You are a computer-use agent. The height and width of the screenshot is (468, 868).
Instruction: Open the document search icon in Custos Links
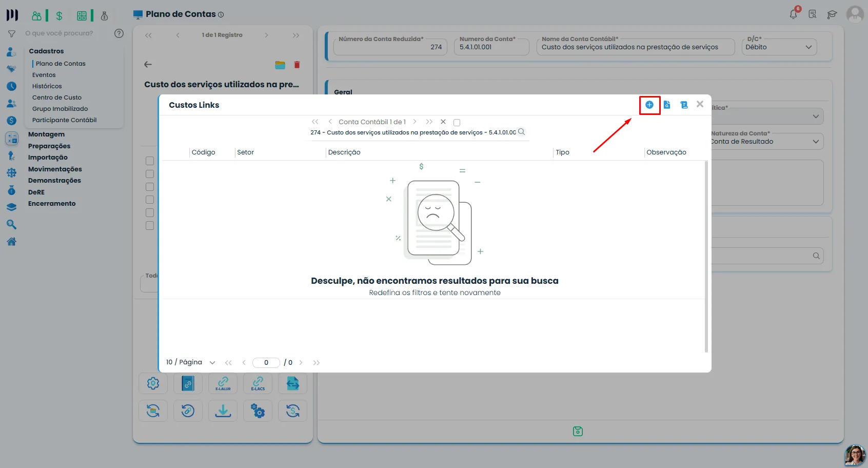click(x=667, y=105)
